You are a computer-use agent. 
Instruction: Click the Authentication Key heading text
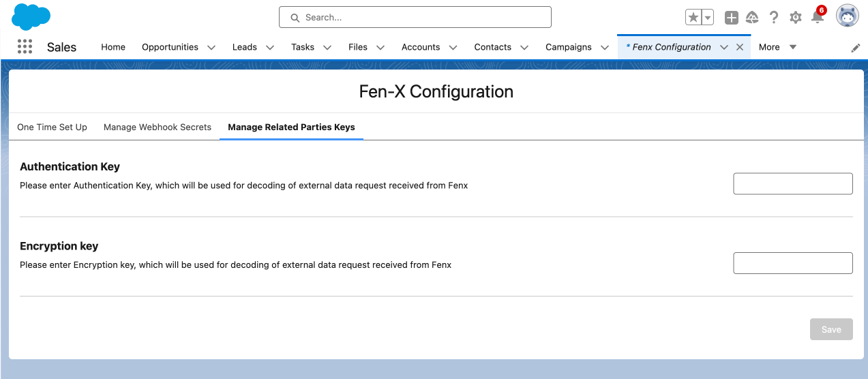pyautogui.click(x=70, y=166)
